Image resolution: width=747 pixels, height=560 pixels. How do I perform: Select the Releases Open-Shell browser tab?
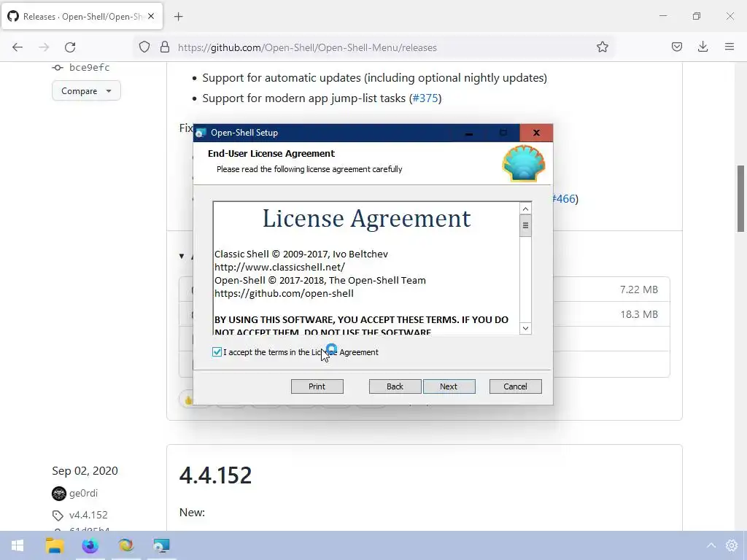click(x=82, y=17)
